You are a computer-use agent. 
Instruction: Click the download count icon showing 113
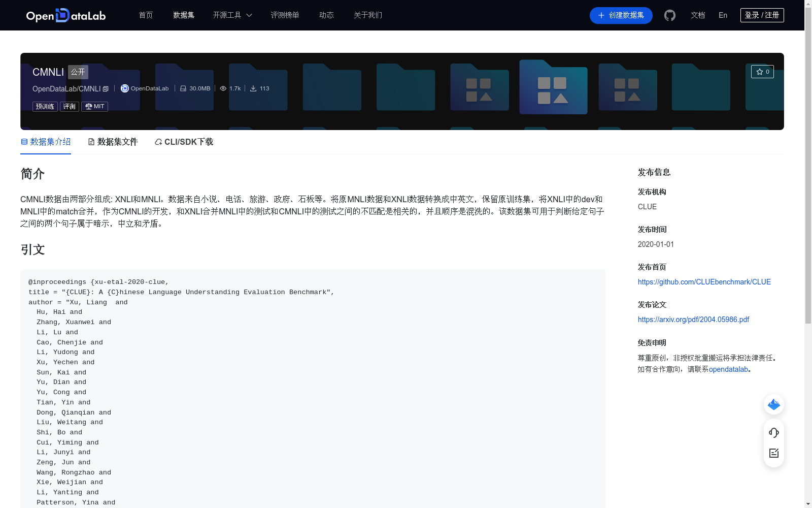coord(253,88)
